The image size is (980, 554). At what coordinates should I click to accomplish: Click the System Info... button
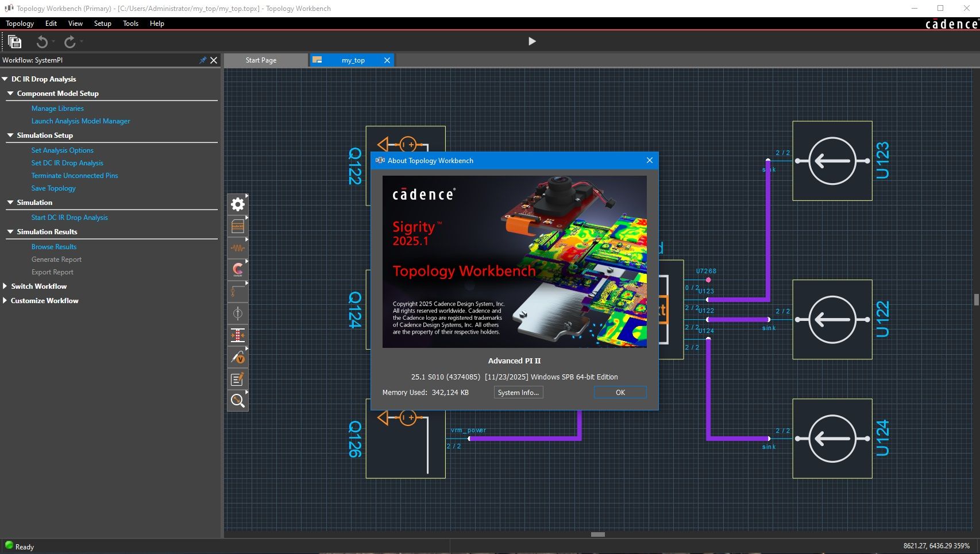518,393
